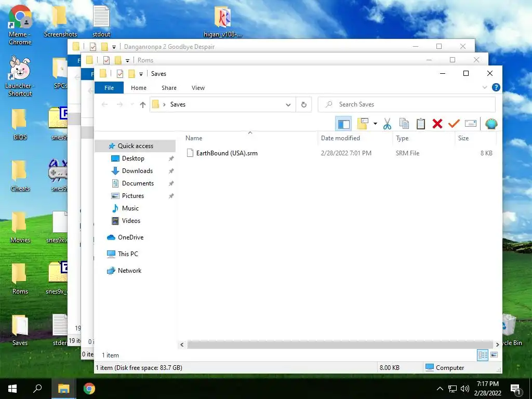Select This PC in navigation pane
532x399 pixels.
coord(128,254)
